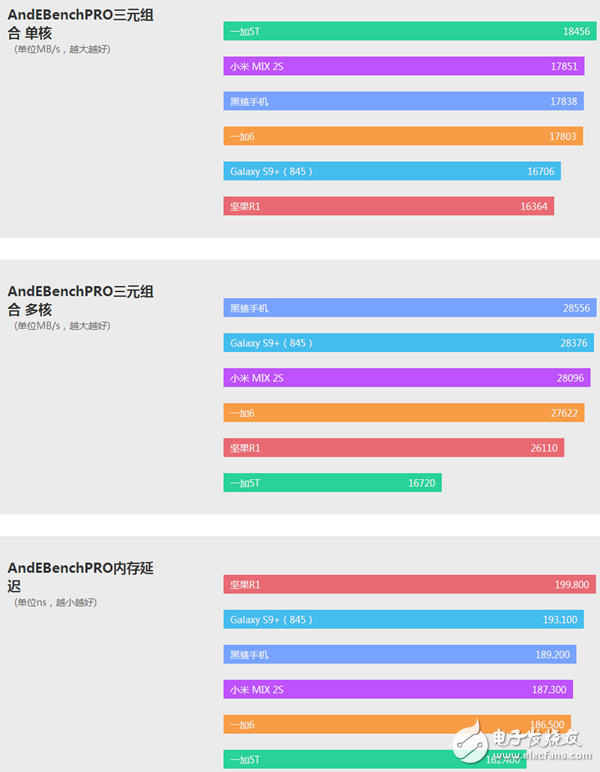The image size is (600, 772).
Task: Click the 坚果R1 bar showing 26110
Action: pos(394,448)
